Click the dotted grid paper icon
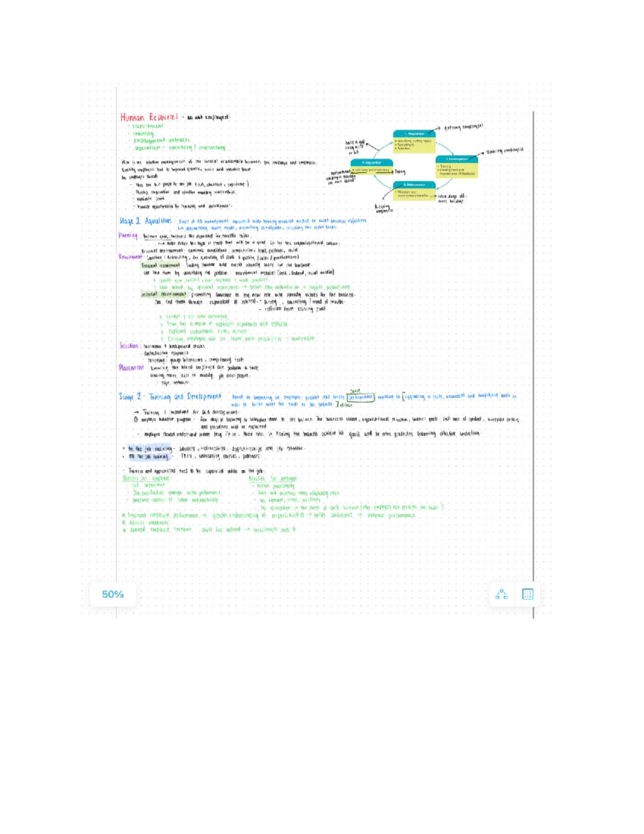This screenshot has height=834, width=644. pyautogui.click(x=528, y=594)
